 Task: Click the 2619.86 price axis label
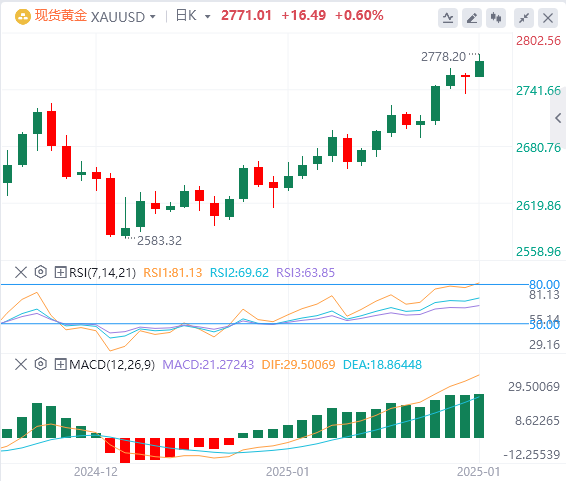point(538,206)
